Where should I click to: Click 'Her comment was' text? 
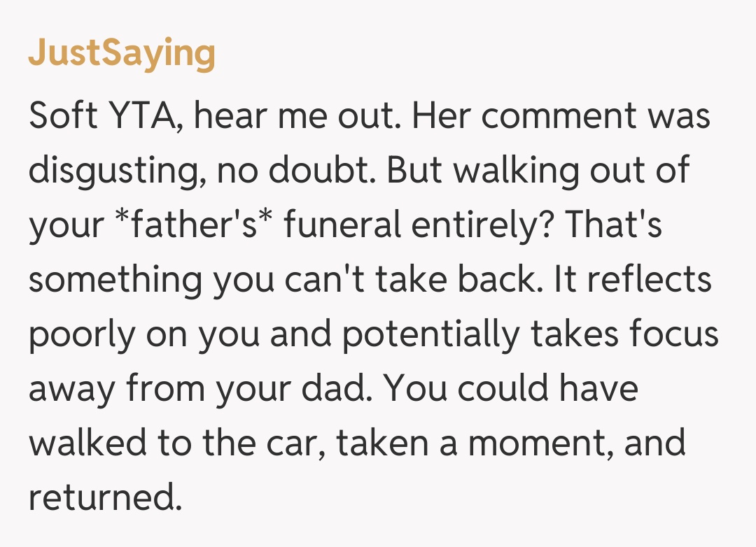click(x=561, y=115)
